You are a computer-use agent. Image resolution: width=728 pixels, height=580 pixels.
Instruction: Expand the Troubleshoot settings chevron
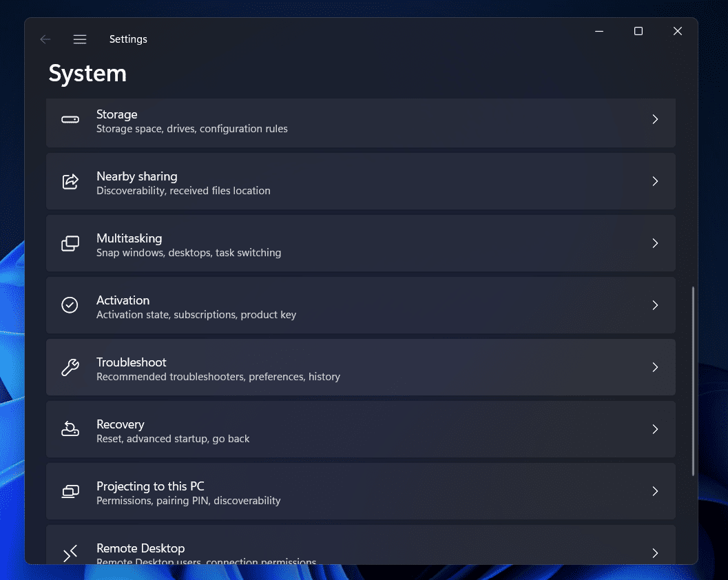[655, 367]
